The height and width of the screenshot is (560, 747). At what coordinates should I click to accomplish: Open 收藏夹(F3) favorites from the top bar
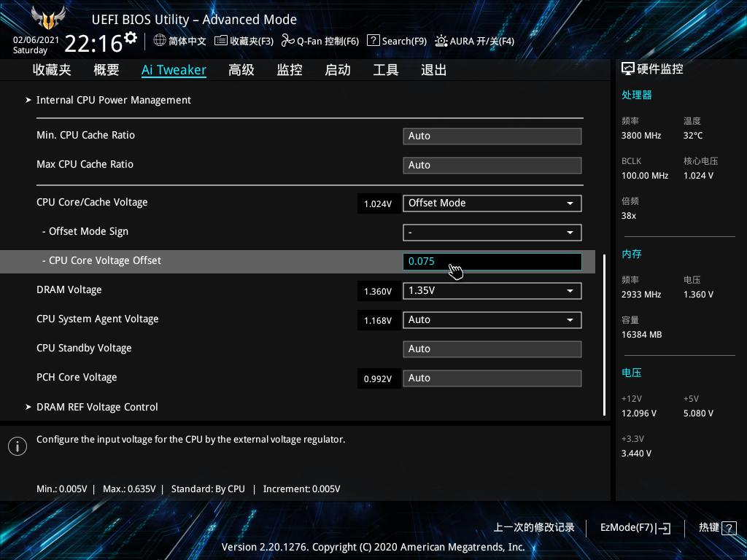pyautogui.click(x=243, y=41)
